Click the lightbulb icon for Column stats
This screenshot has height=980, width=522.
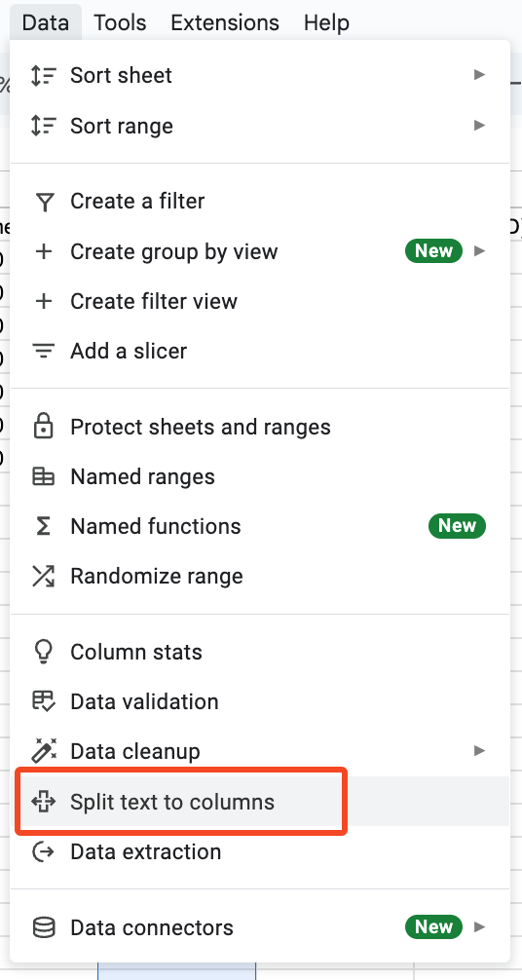click(43, 652)
